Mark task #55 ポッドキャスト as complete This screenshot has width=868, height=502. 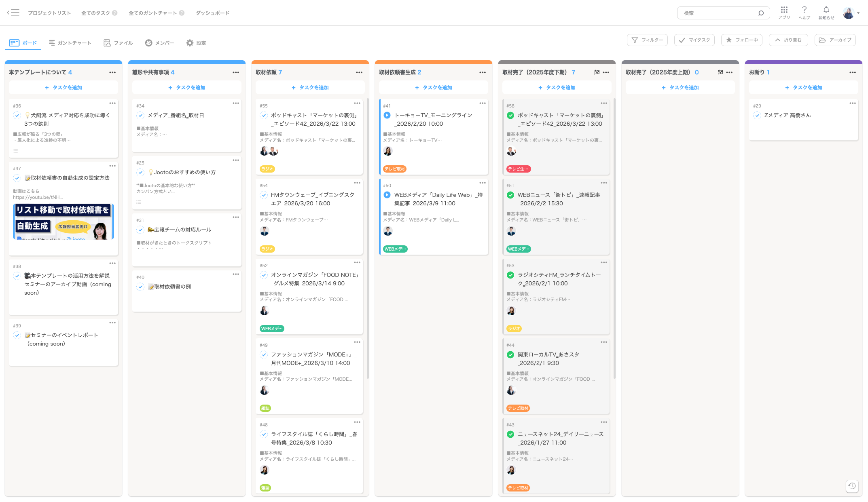tap(264, 116)
